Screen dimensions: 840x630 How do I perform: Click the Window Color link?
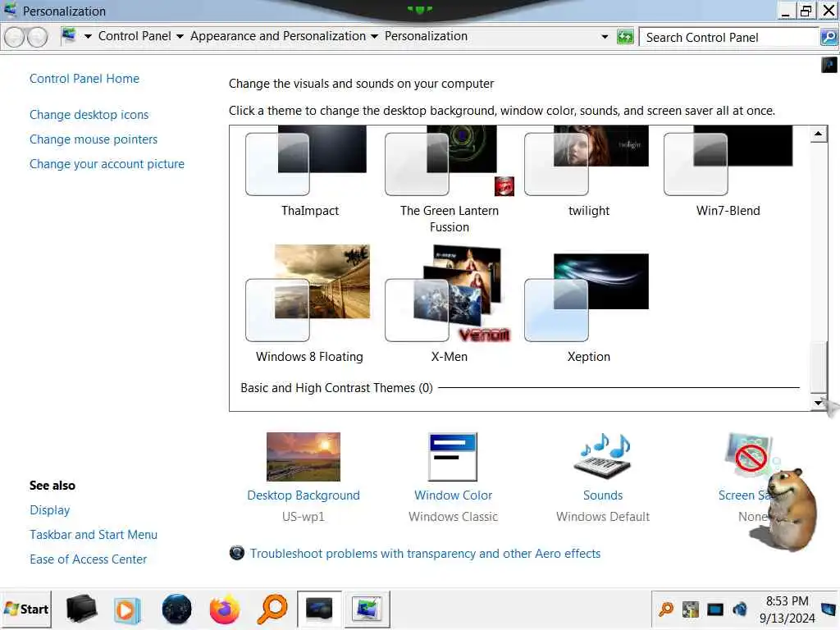point(453,495)
